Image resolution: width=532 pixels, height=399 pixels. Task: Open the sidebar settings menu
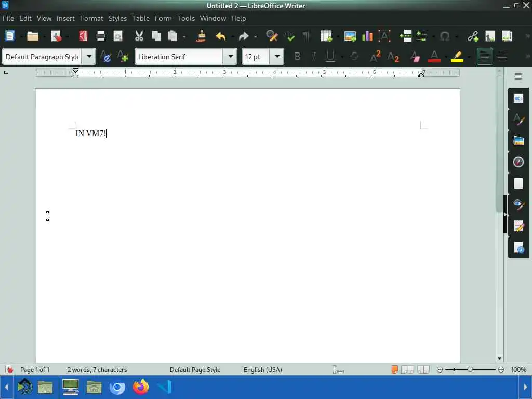tap(518, 77)
